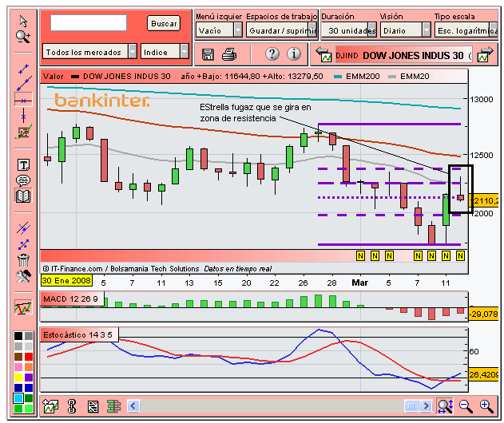Pick the black color swatch
The image size is (504, 423).
18,336
